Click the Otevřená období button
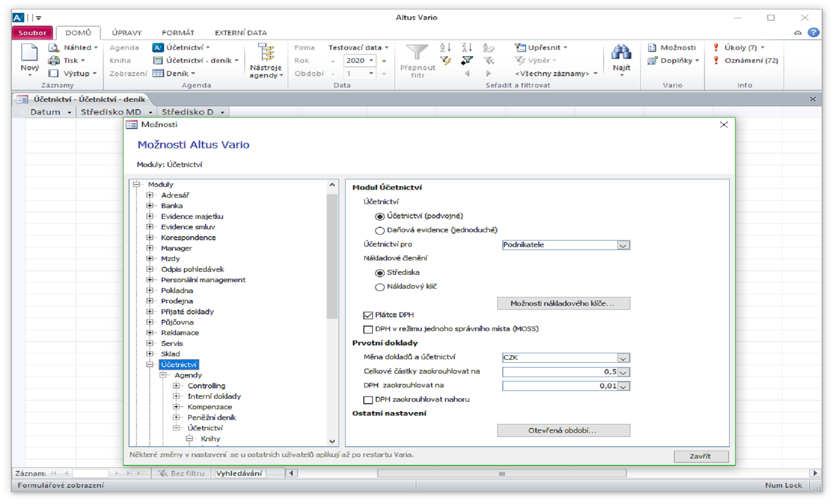The height and width of the screenshot is (504, 835). coord(564,430)
